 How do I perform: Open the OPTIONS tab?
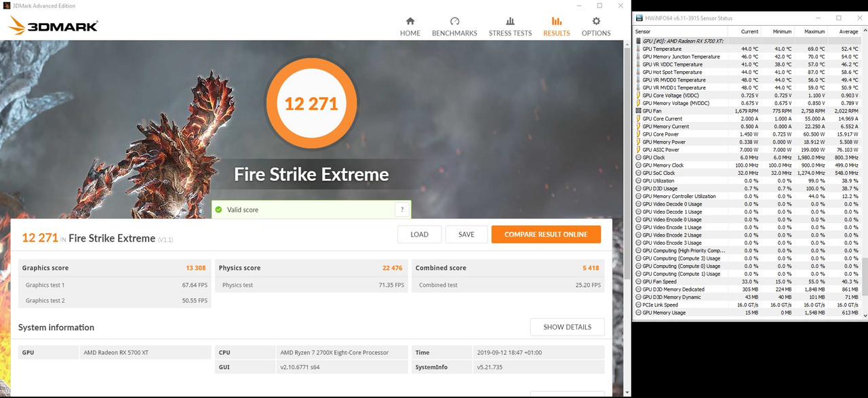tap(596, 26)
